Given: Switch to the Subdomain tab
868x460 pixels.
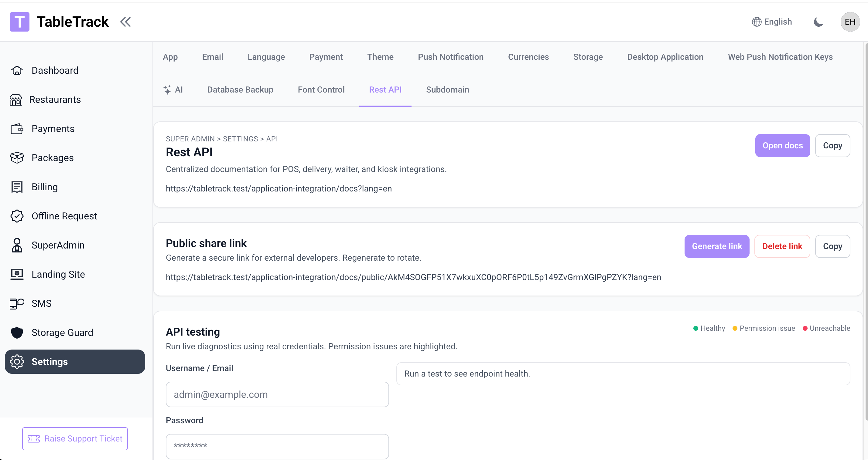Looking at the screenshot, I should [447, 90].
